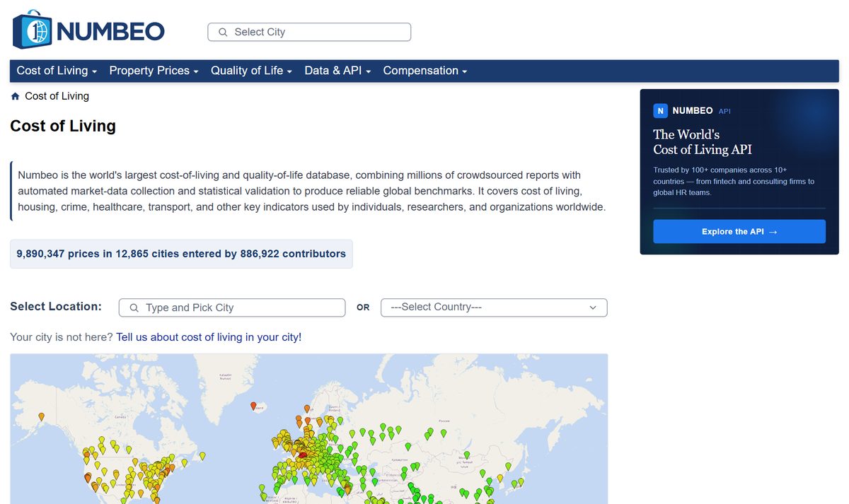This screenshot has width=849, height=504.
Task: Open the Cost of Living menu
Action: [x=57, y=71]
